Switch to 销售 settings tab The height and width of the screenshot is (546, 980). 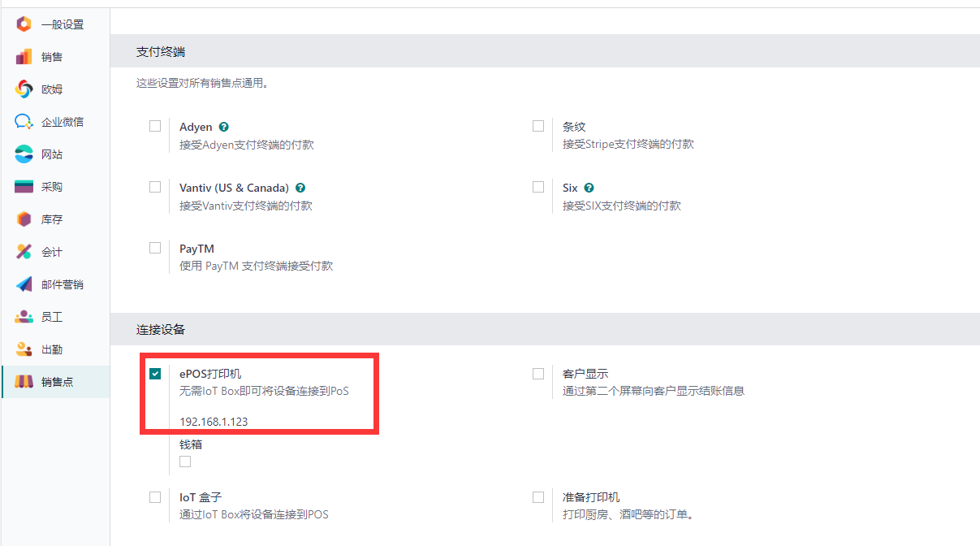click(x=55, y=57)
